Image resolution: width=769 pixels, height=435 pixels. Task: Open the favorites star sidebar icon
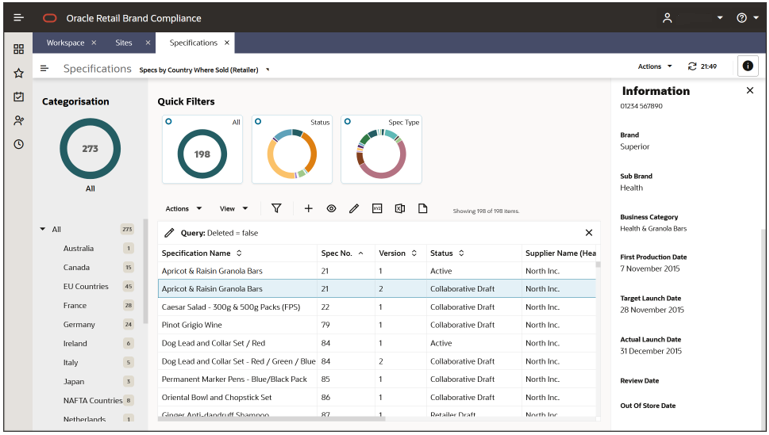pos(19,73)
